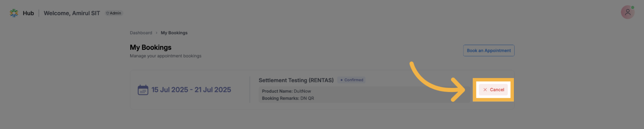Cancel the Settlement Testing booking
The image size is (644, 129).
click(x=493, y=90)
